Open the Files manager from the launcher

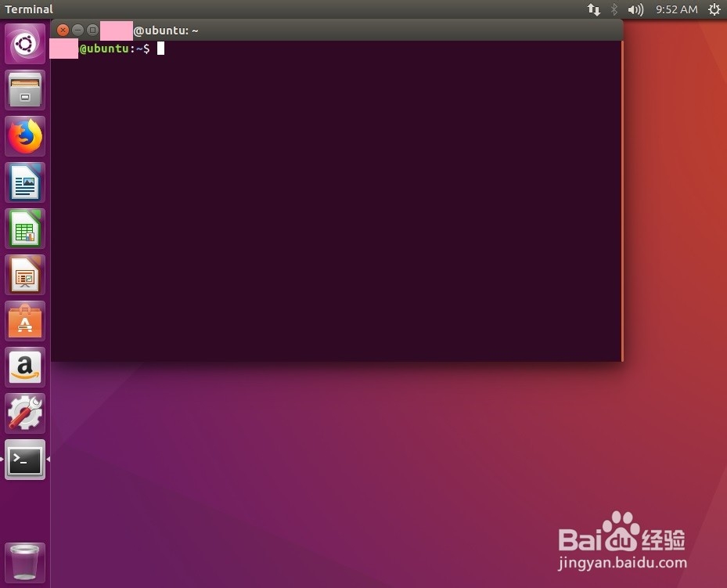point(25,90)
